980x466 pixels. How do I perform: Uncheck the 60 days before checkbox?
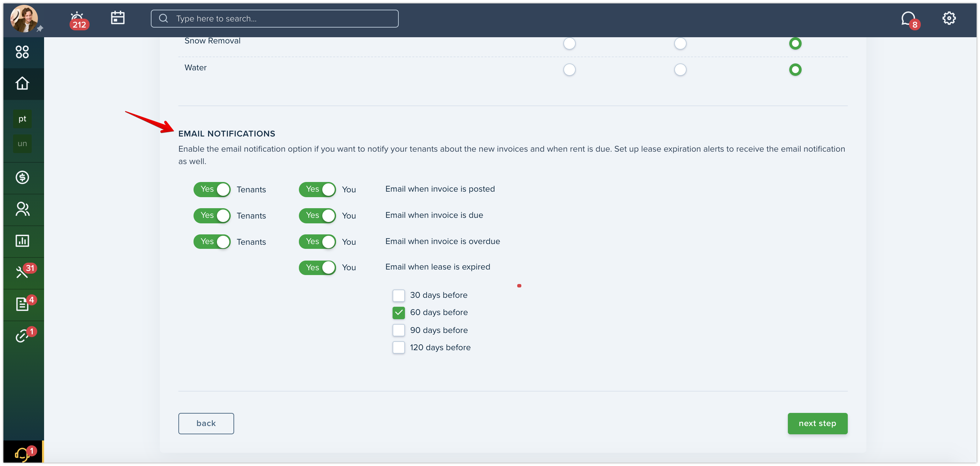click(x=398, y=313)
